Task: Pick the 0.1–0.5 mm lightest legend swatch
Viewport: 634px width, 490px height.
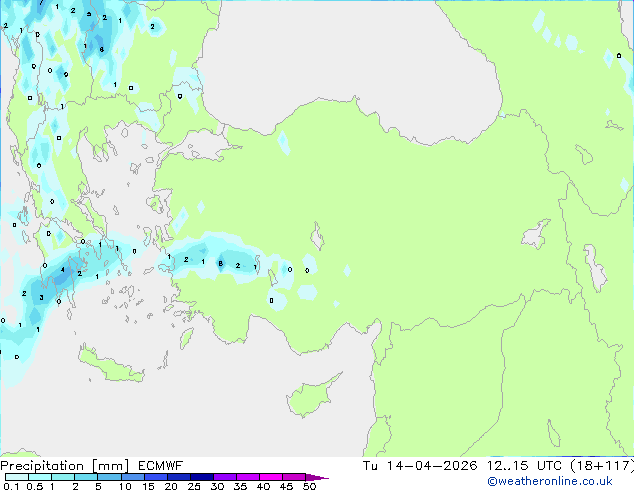Action: [17, 477]
